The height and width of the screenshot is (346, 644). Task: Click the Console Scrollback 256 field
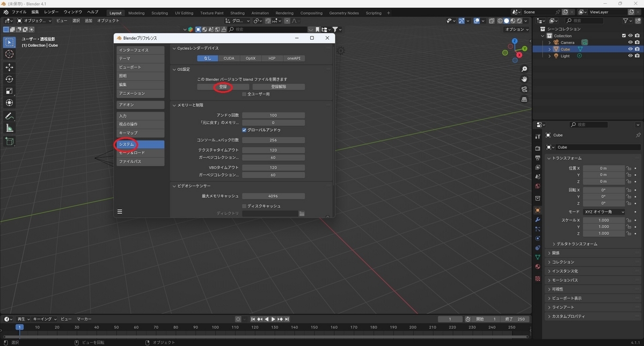pyautogui.click(x=273, y=140)
